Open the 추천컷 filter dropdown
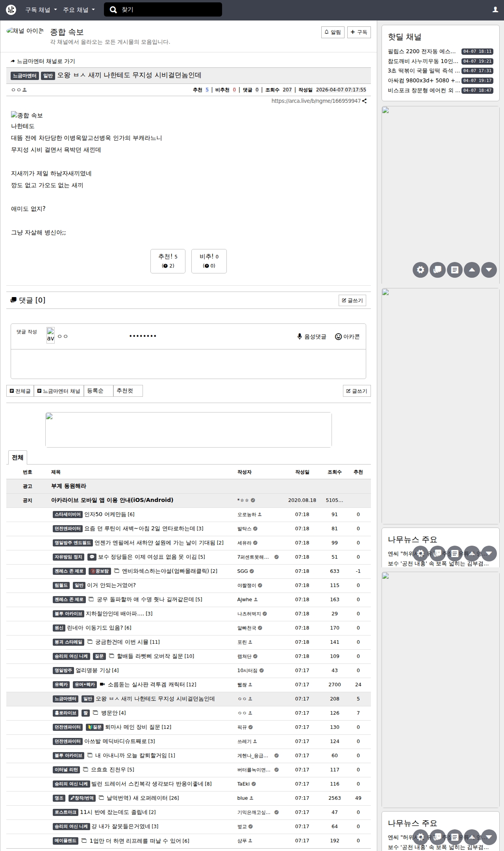The width and height of the screenshot is (504, 851). pos(128,391)
